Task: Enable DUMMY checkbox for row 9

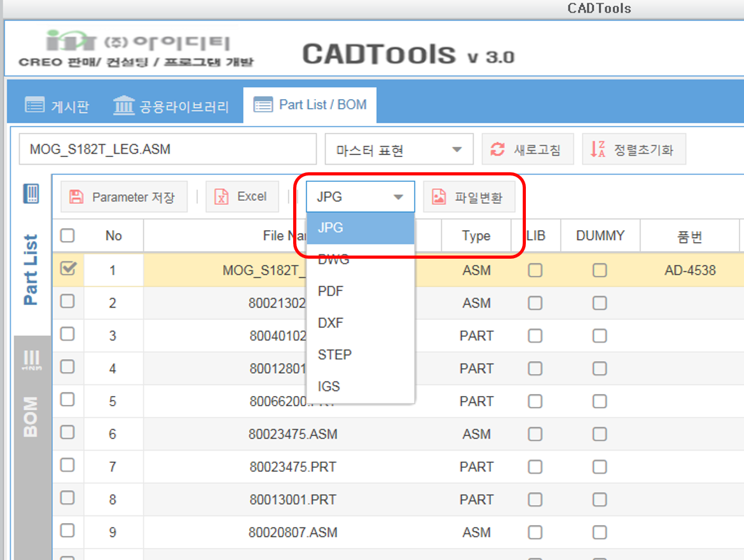Action: [600, 532]
